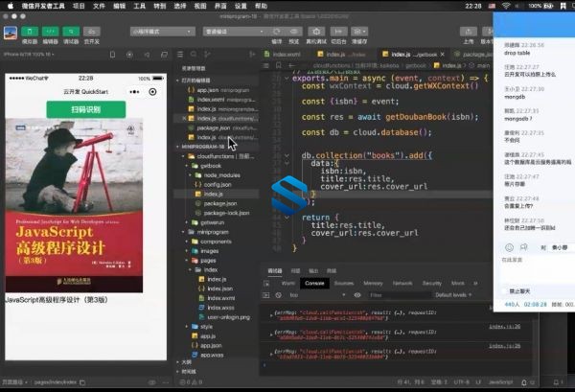Click the record icon in simulator bar

(129, 55)
